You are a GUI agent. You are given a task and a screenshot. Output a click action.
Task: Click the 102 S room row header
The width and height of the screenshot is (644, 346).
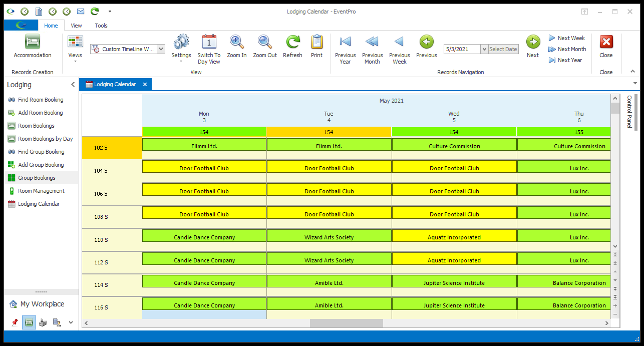click(112, 148)
